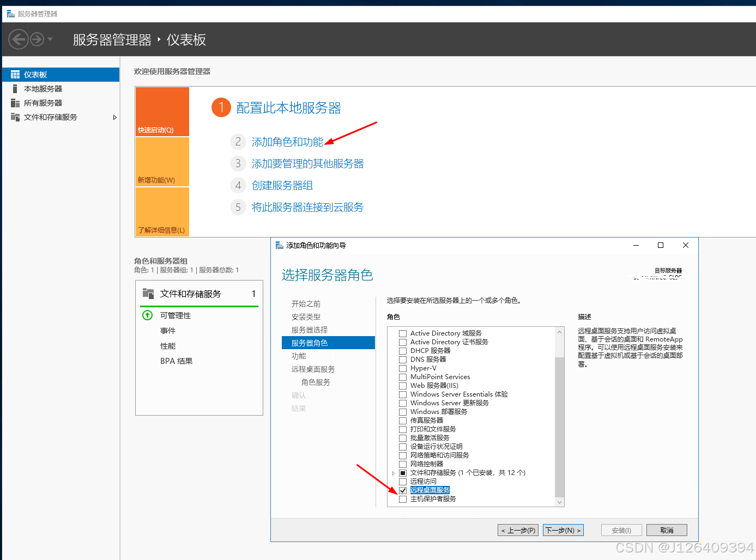Click 将此服务器连接到云服务 link
The image size is (756, 560).
307,208
